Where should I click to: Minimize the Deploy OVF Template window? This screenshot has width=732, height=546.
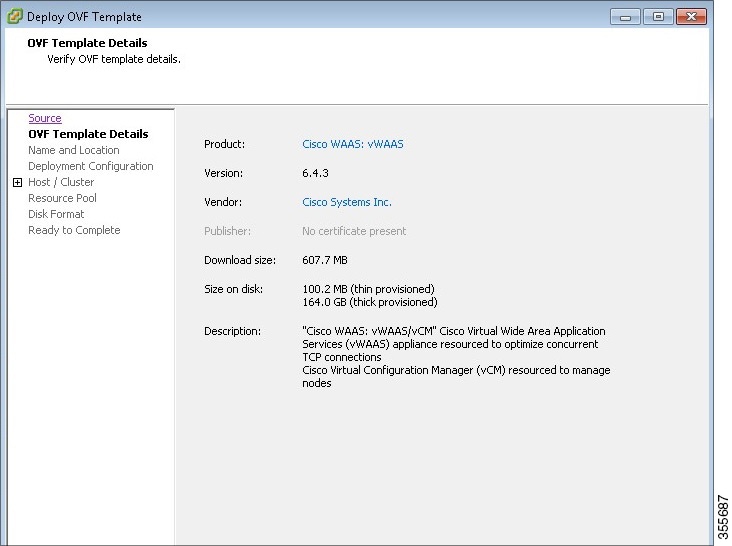625,17
